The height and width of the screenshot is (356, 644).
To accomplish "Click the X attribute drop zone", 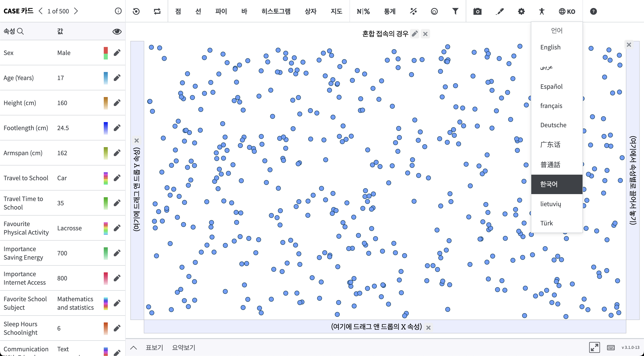I will tap(385, 326).
